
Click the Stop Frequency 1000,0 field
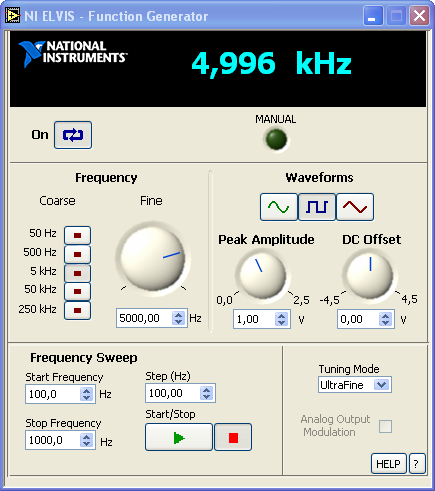[x=53, y=440]
